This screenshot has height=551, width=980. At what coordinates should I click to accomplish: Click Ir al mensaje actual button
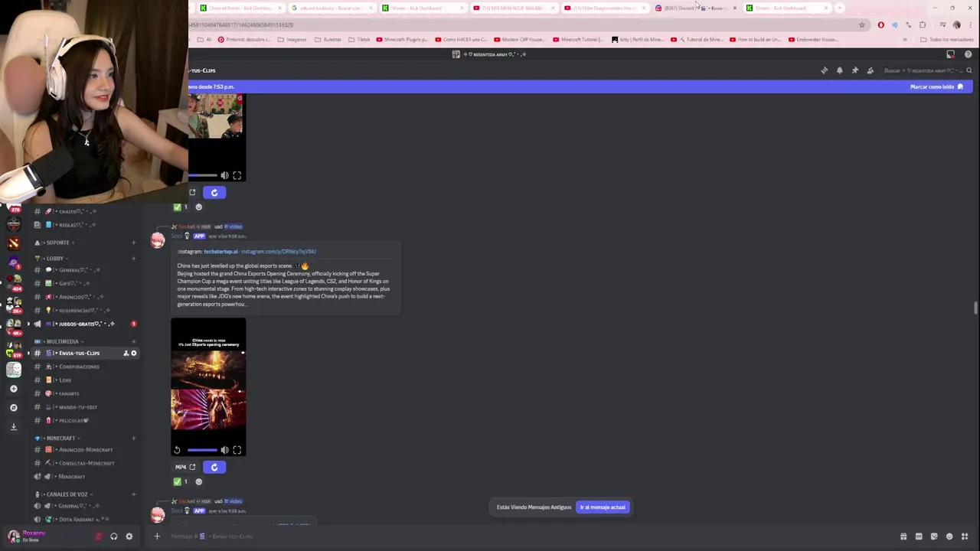click(603, 507)
